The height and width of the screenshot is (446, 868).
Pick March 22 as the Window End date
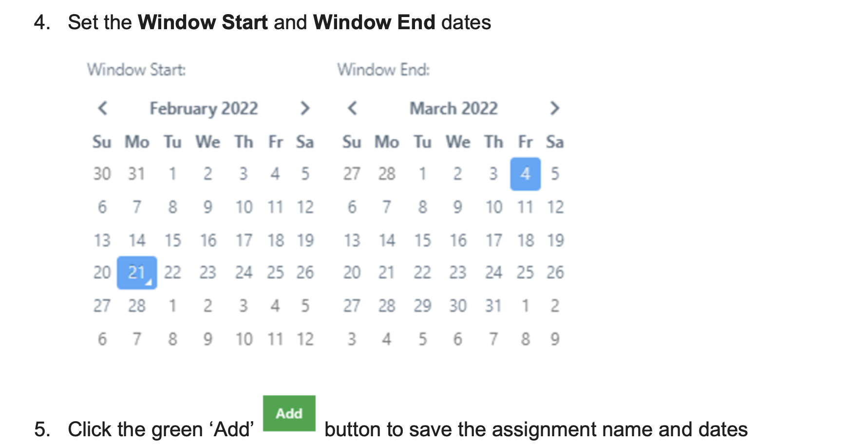422,273
